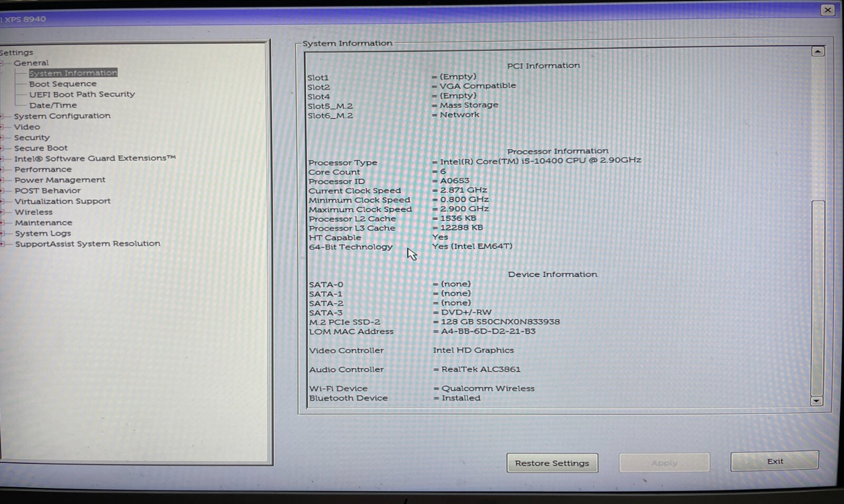The height and width of the screenshot is (504, 844).
Task: Select SupportAssist System Resolution category
Action: (88, 244)
